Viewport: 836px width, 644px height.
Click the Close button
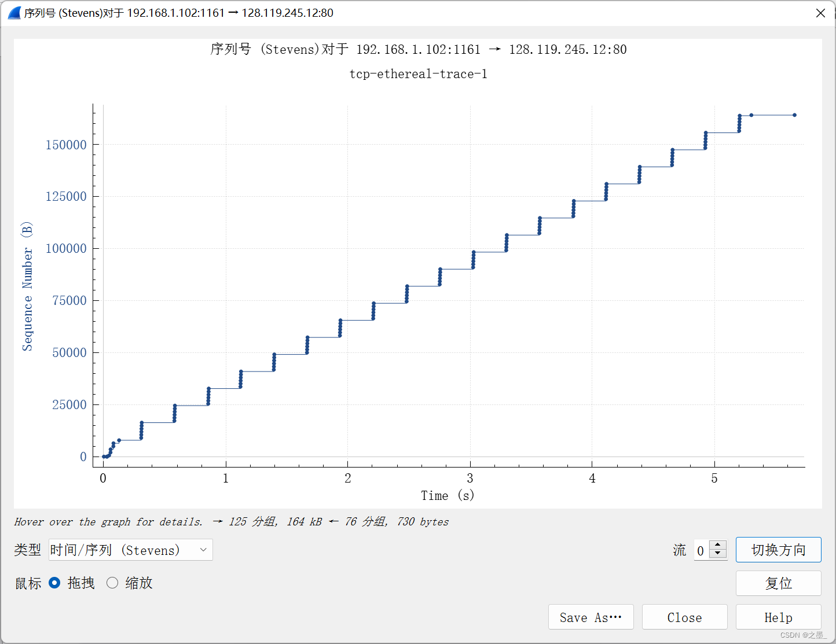684,617
